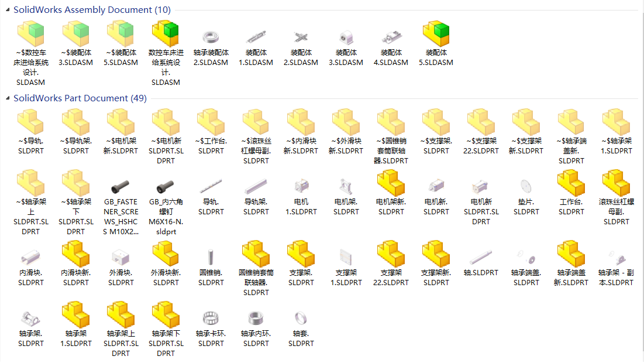Select the 轴承架上SLDPRT.SLDPRT part icon
The width and height of the screenshot is (644, 363).
click(120, 314)
